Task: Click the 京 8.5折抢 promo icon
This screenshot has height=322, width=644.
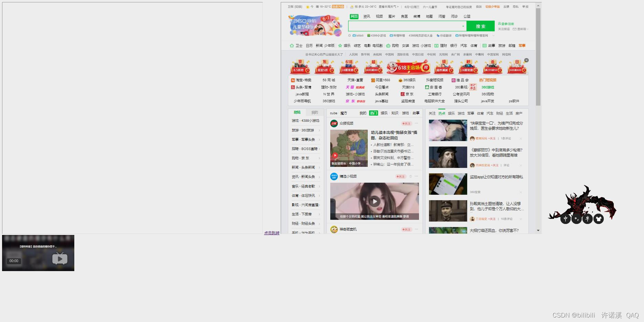Action: point(300,67)
